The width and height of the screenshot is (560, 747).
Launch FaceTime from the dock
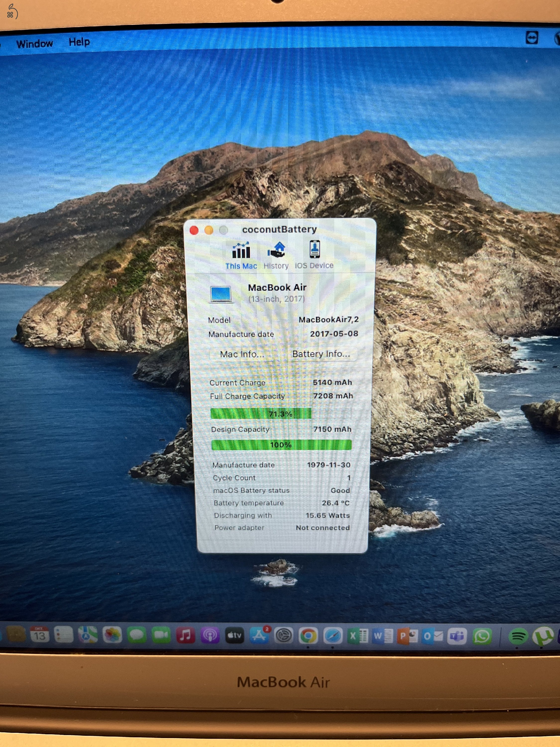coord(161,635)
